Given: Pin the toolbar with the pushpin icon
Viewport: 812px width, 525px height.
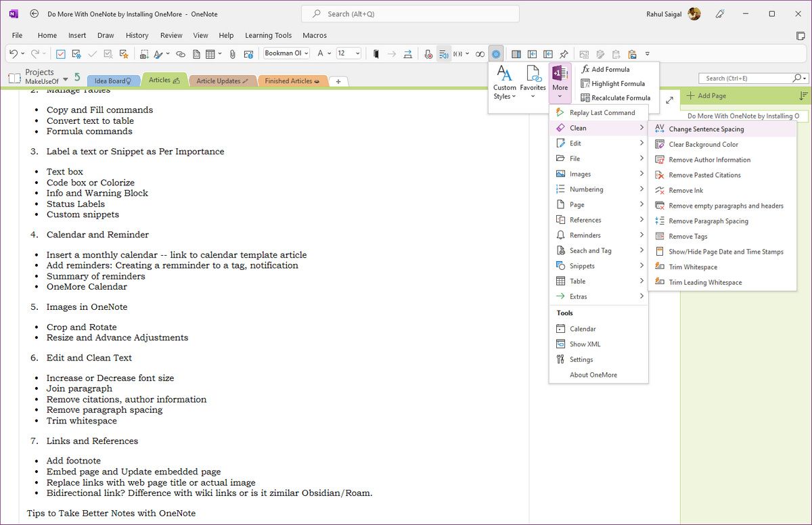Looking at the screenshot, I should point(564,54).
